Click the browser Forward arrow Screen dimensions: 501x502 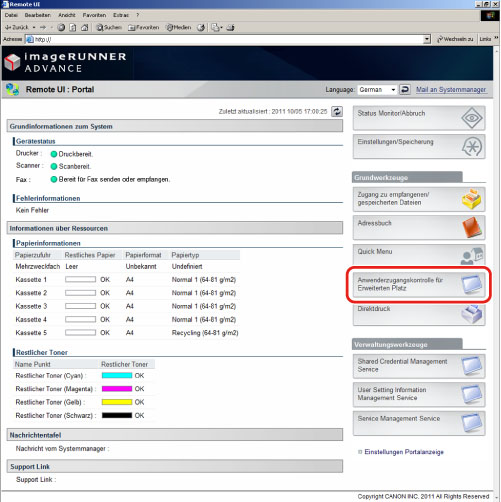[x=43, y=27]
